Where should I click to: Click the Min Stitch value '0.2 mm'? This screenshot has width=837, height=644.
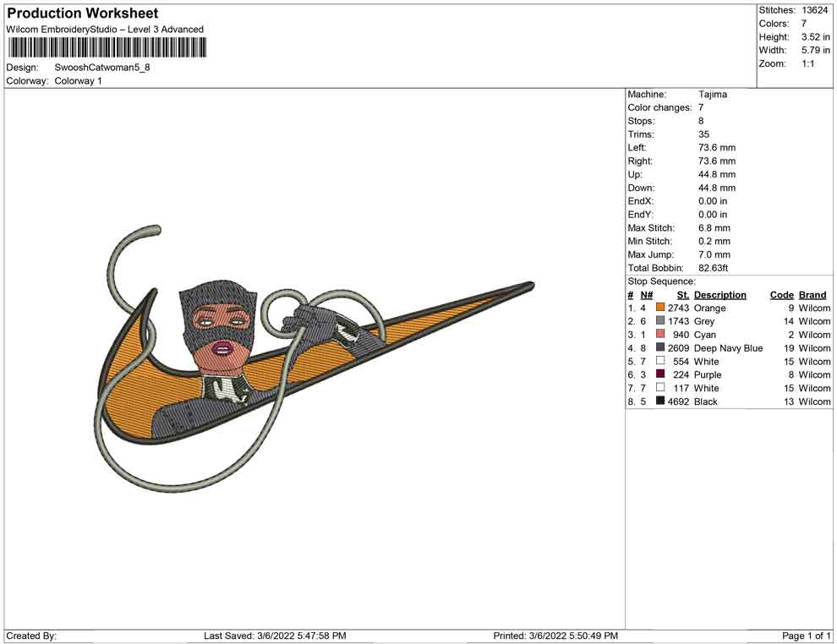pyautogui.click(x=714, y=241)
